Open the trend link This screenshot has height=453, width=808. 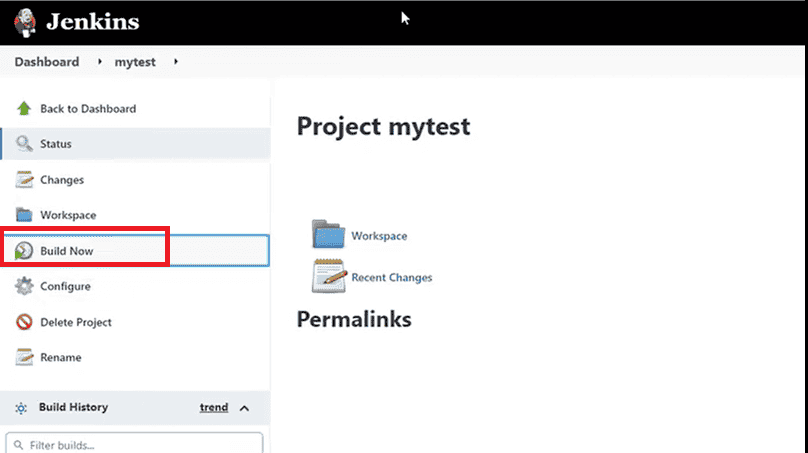pos(214,408)
